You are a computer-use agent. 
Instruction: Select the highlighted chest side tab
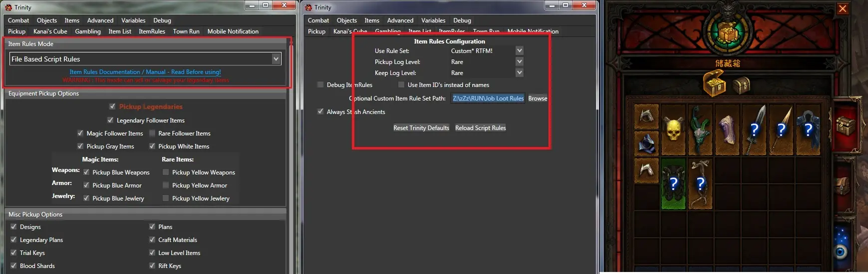pos(846,125)
